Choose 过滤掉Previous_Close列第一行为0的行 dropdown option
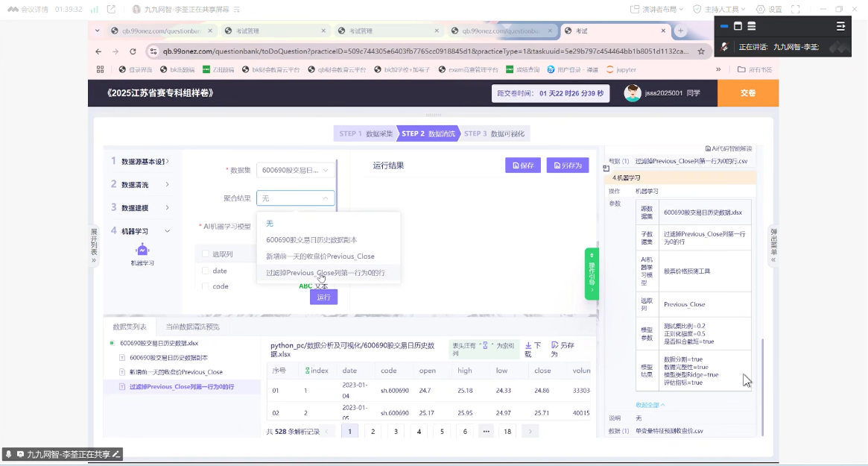 click(326, 273)
